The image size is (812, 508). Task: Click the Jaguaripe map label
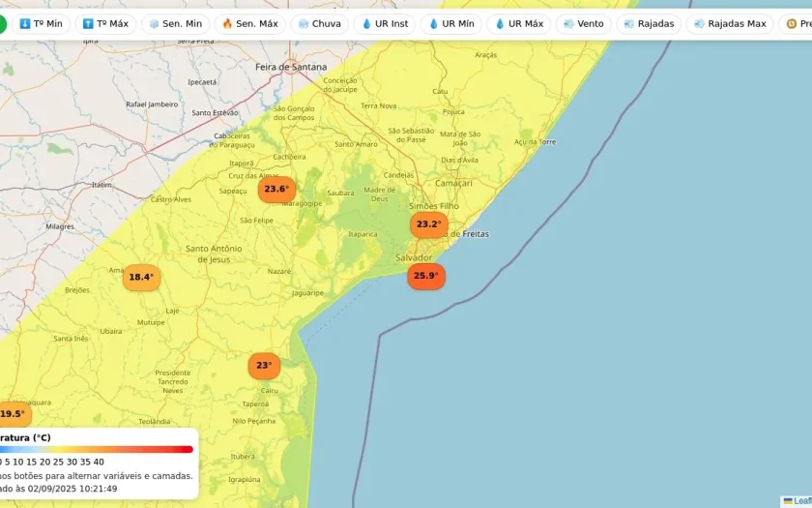pos(307,293)
